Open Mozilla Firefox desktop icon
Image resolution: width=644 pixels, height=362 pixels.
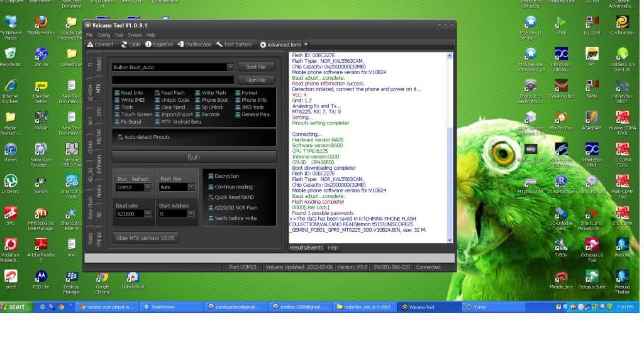[41, 25]
